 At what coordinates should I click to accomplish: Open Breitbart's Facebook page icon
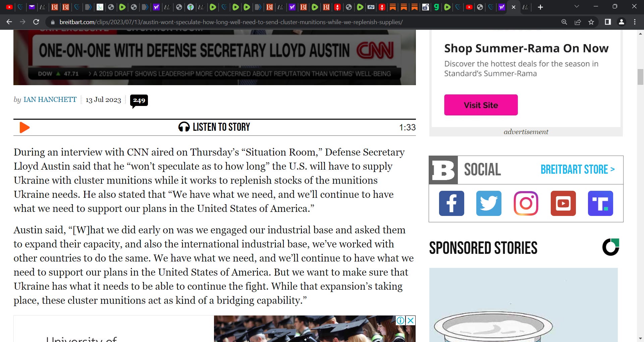point(451,203)
